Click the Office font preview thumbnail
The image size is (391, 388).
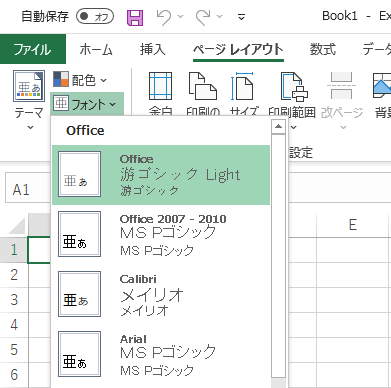pos(79,174)
